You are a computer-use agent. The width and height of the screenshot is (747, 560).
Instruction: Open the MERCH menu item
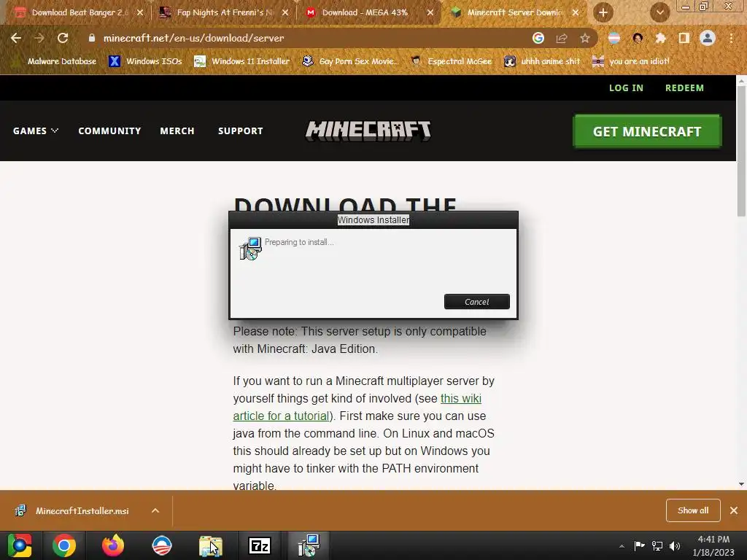(x=177, y=131)
